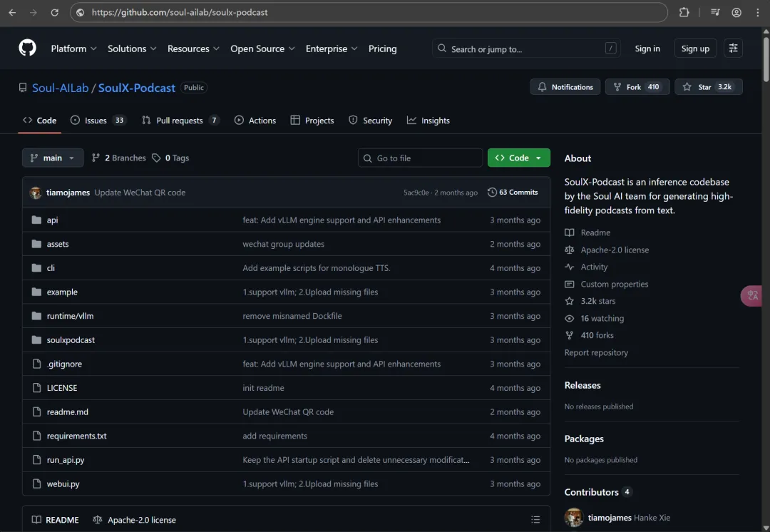
Task: Click the Hanke Xie contributor avatar
Action: click(573, 517)
